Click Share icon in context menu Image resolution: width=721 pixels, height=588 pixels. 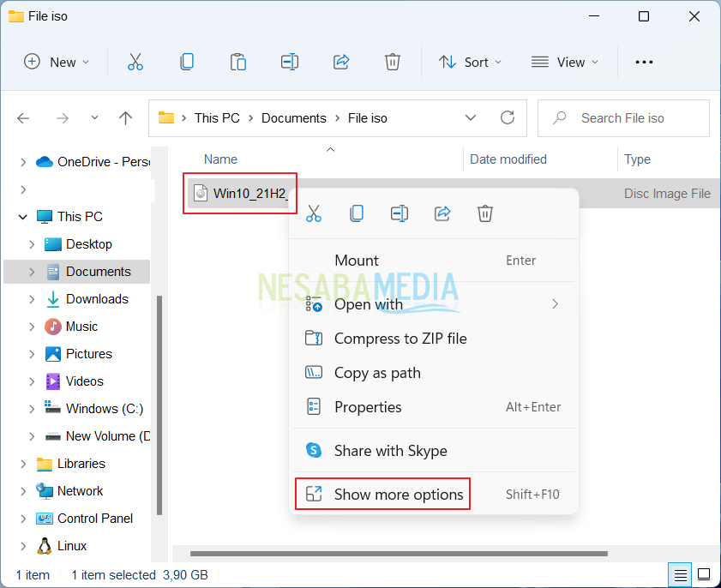point(442,213)
